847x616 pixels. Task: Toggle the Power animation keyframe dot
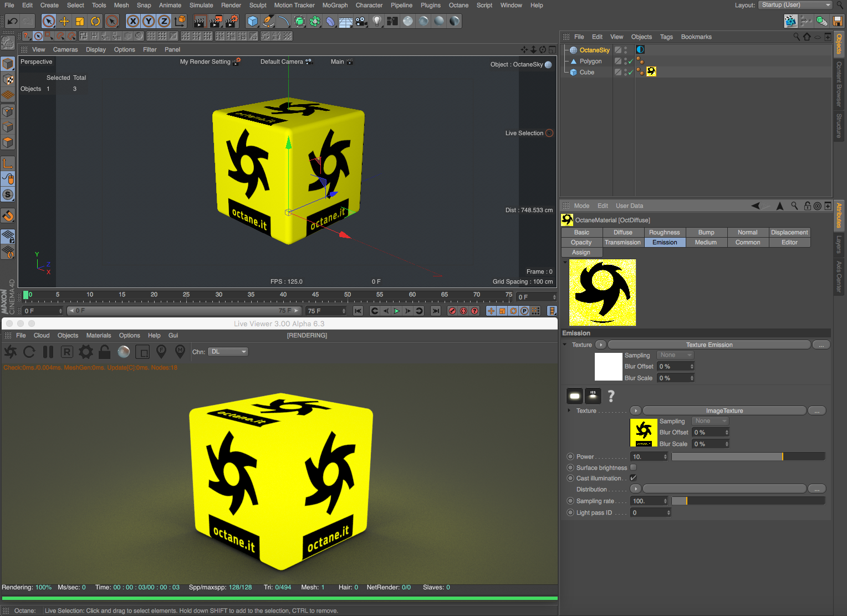[x=570, y=457]
